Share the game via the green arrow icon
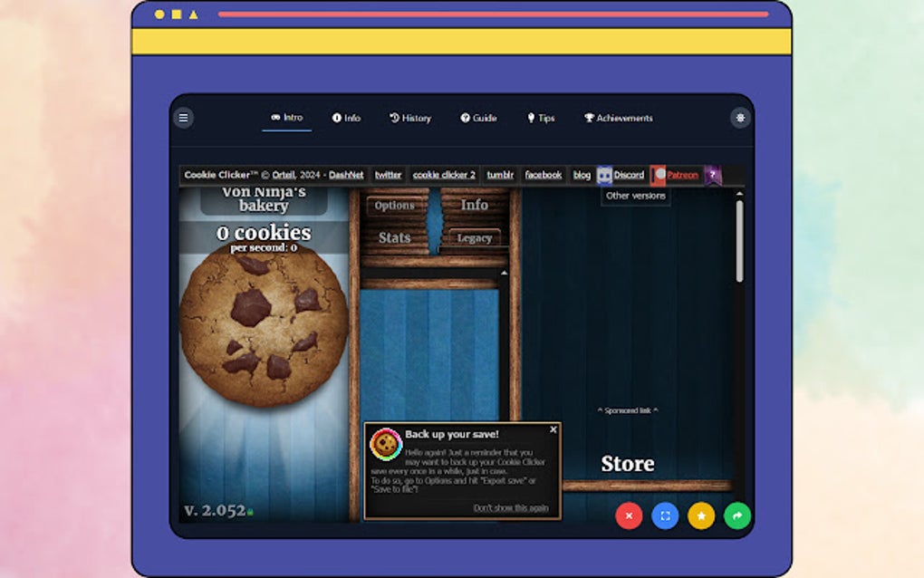Screen dimensions: 924x578 pyautogui.click(x=737, y=515)
